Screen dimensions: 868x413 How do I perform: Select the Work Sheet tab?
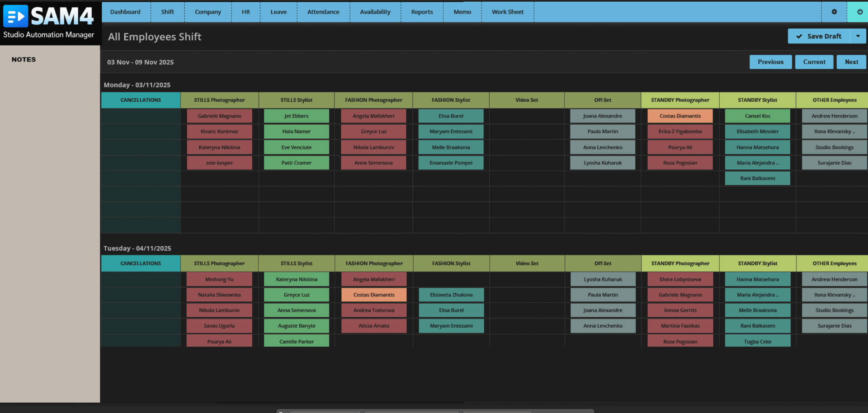507,12
